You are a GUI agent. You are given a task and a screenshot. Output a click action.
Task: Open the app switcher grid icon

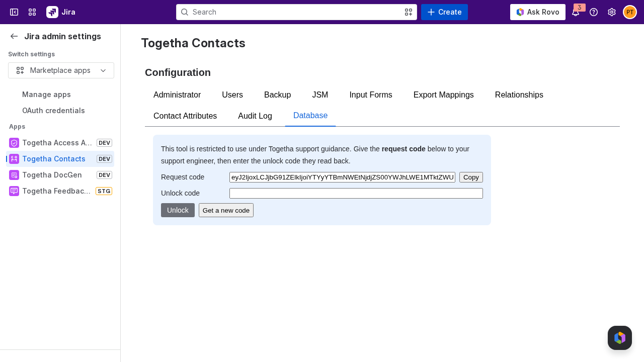pos(32,12)
